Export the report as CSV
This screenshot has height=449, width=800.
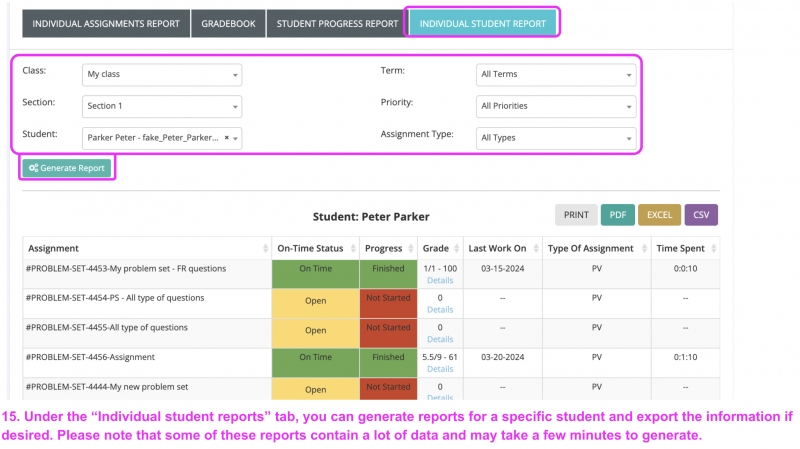(x=701, y=214)
